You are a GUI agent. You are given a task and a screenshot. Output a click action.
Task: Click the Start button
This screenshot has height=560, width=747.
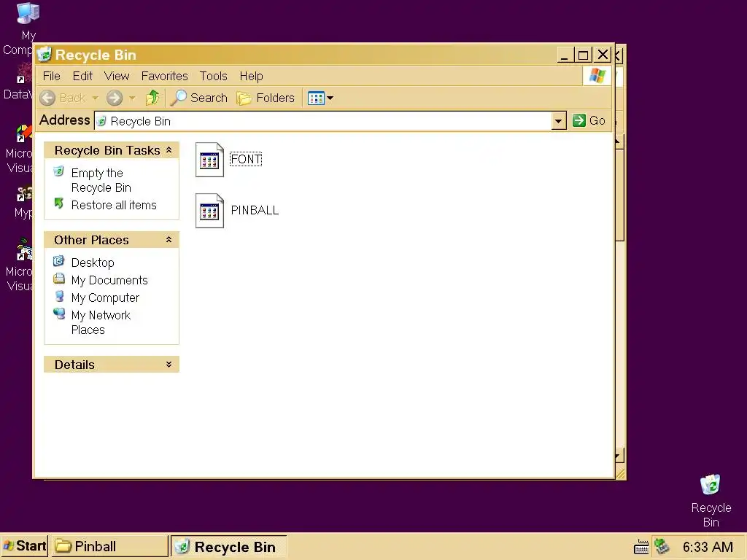point(24,546)
